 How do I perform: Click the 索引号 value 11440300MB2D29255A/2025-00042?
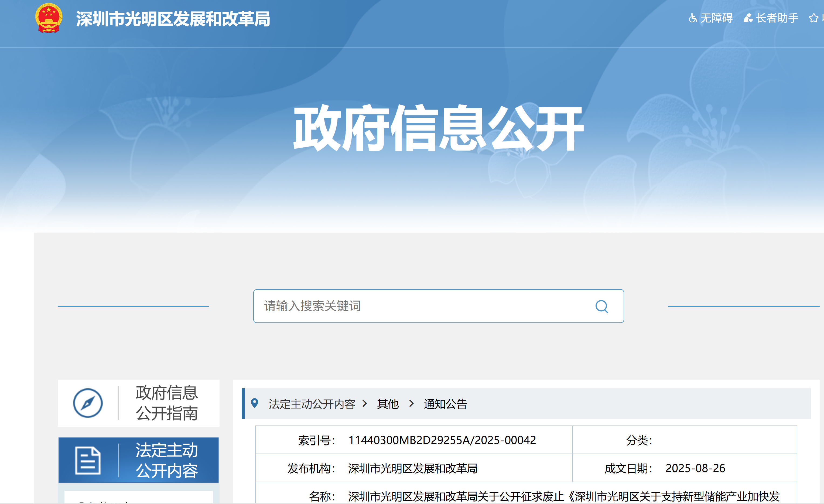(x=442, y=440)
